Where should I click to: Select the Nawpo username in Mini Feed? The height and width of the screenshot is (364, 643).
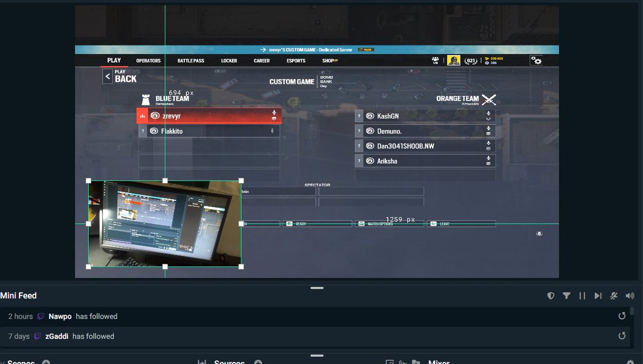[x=60, y=316]
